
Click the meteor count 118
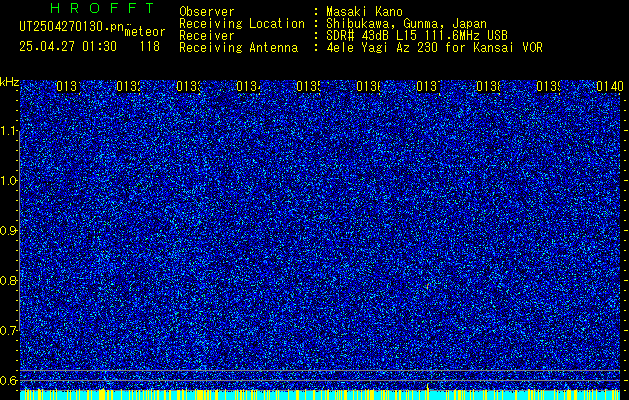[x=150, y=47]
